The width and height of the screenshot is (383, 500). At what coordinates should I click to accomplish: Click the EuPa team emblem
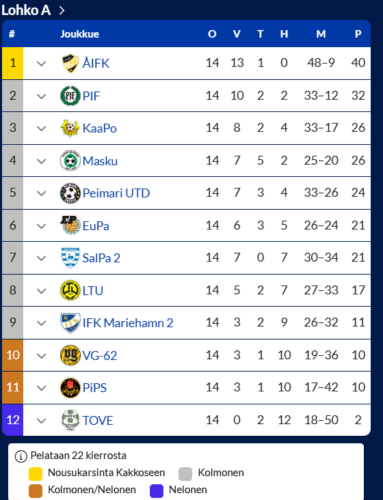[x=70, y=225]
